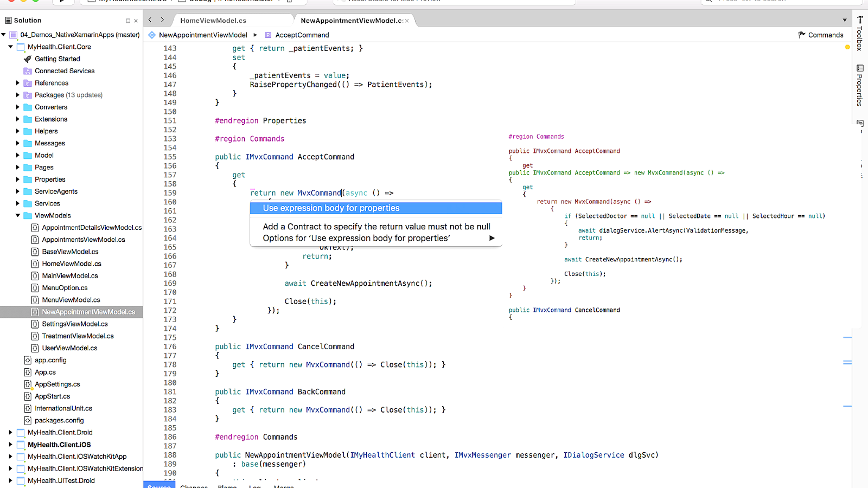Open app.config file icon
868x488 pixels.
pos(28,360)
